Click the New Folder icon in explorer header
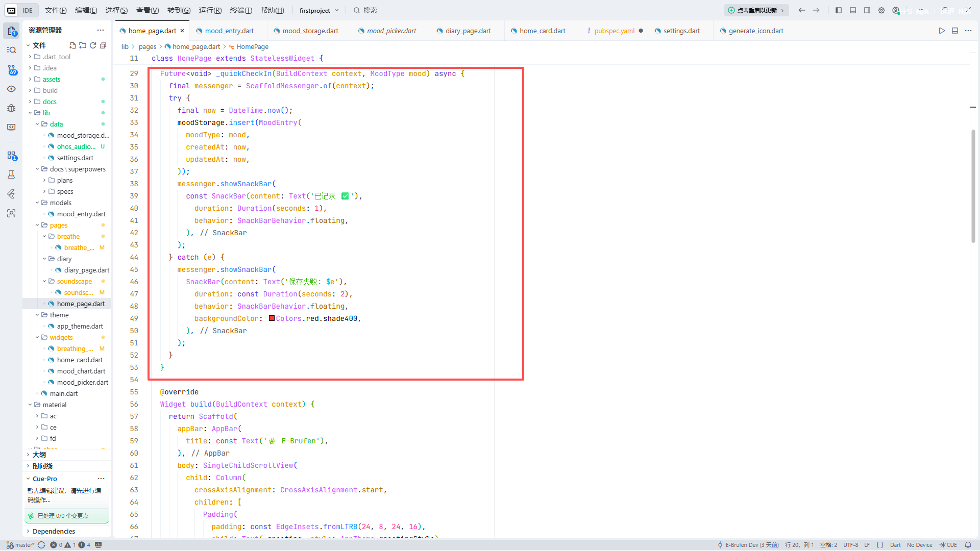The height and width of the screenshot is (551, 980). tap(83, 45)
